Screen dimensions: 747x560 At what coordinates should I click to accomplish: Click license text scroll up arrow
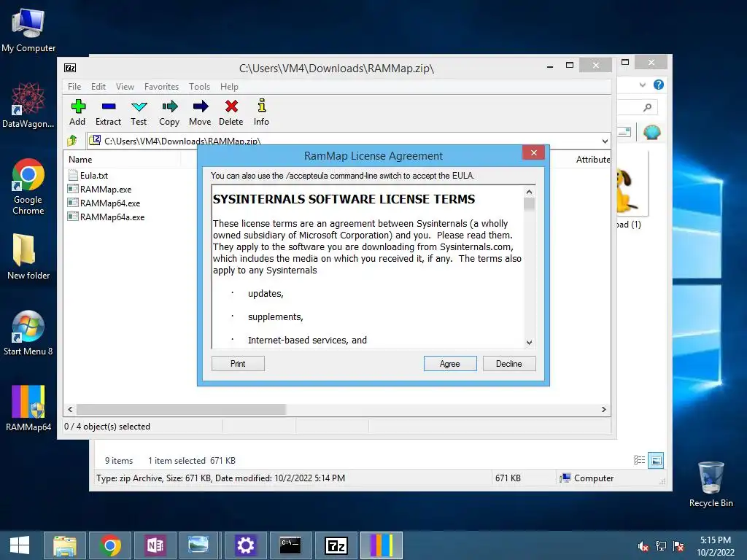click(529, 192)
